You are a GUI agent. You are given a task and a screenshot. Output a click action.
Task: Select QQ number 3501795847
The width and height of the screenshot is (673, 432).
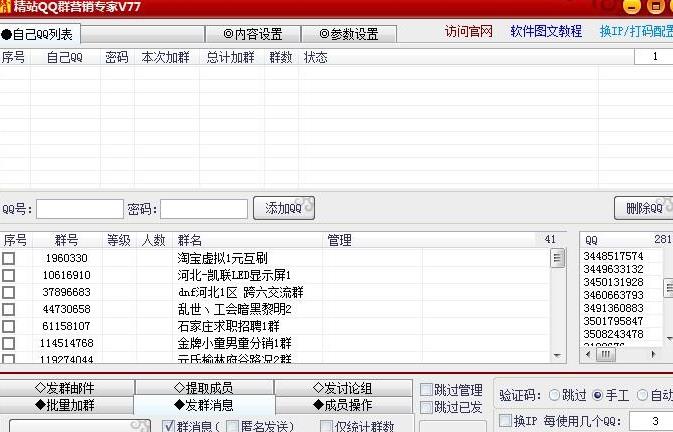(613, 321)
